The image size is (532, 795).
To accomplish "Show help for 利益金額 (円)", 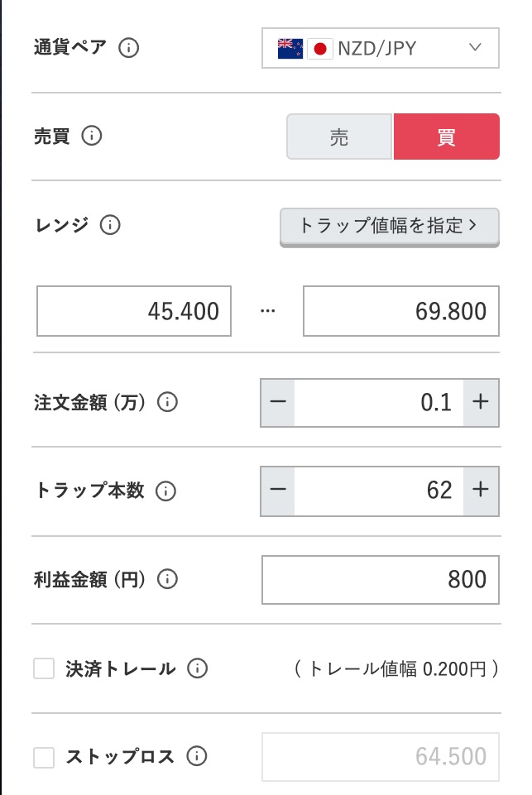I will coord(168,579).
